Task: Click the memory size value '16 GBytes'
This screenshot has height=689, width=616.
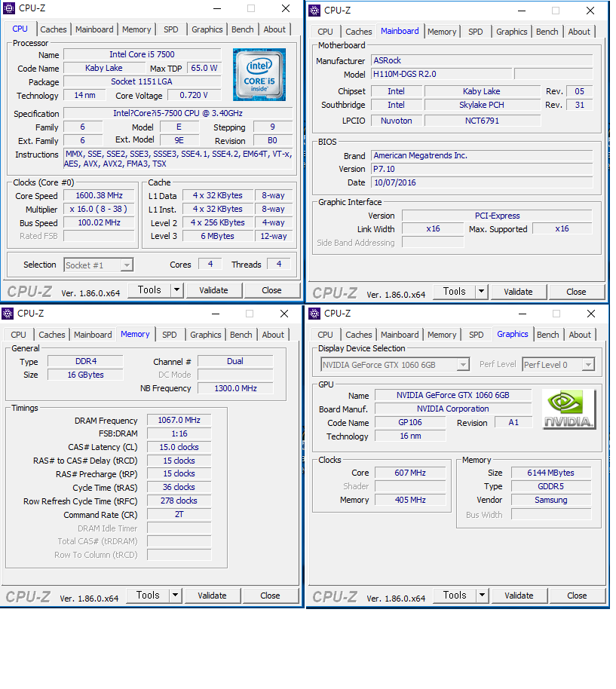Action: click(x=86, y=375)
